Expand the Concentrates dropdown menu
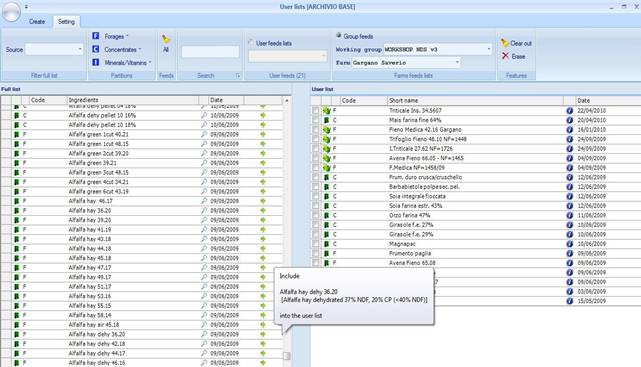The image size is (641, 367). tap(140, 49)
